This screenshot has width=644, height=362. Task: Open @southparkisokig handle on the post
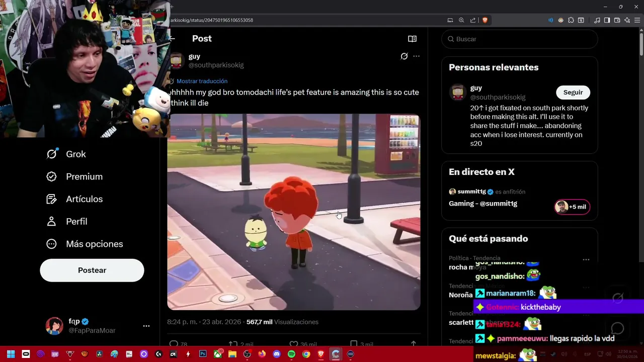pos(216,65)
